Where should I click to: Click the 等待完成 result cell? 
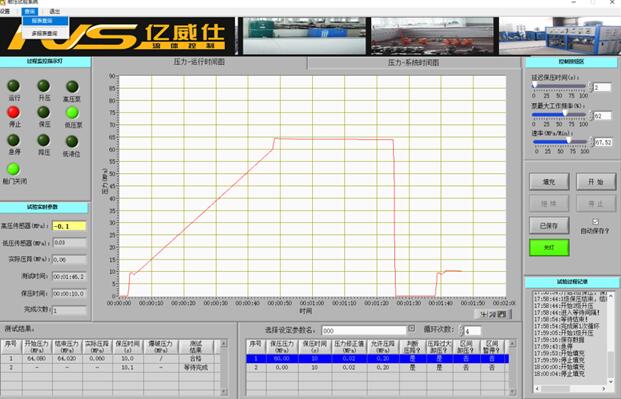click(196, 368)
